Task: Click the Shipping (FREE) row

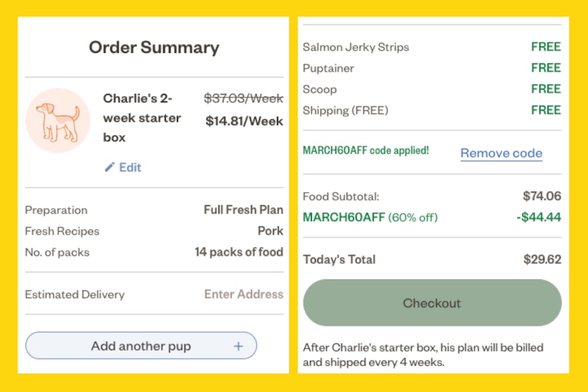Action: point(432,110)
